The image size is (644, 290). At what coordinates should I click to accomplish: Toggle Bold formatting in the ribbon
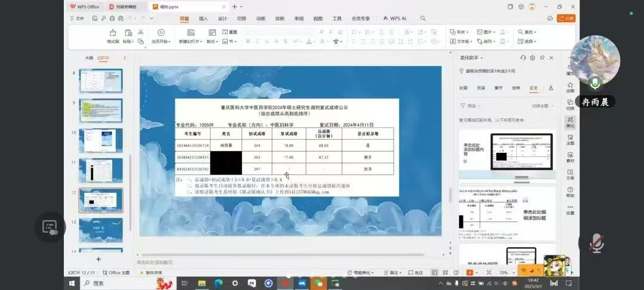pyautogui.click(x=248, y=41)
